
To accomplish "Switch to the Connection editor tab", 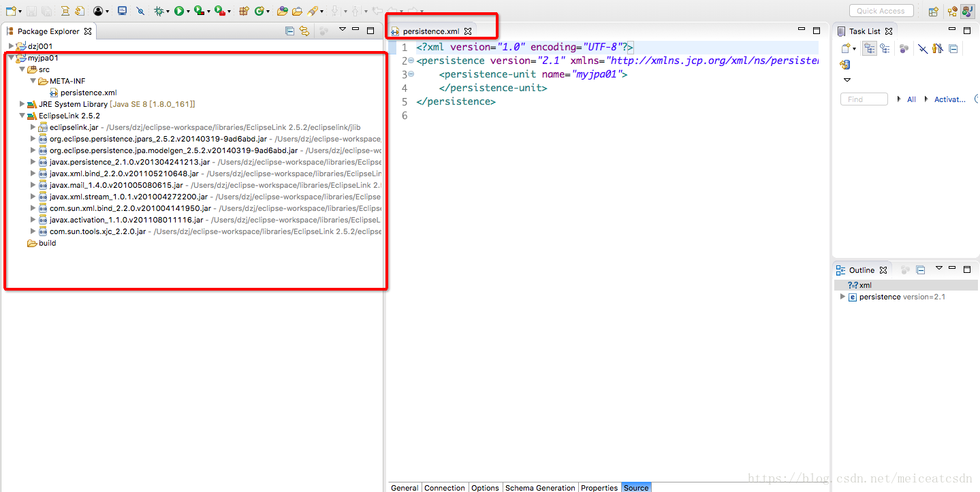I will pos(445,487).
